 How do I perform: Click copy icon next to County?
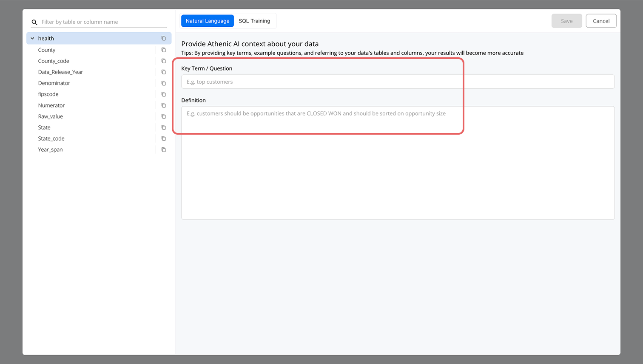coord(163,50)
